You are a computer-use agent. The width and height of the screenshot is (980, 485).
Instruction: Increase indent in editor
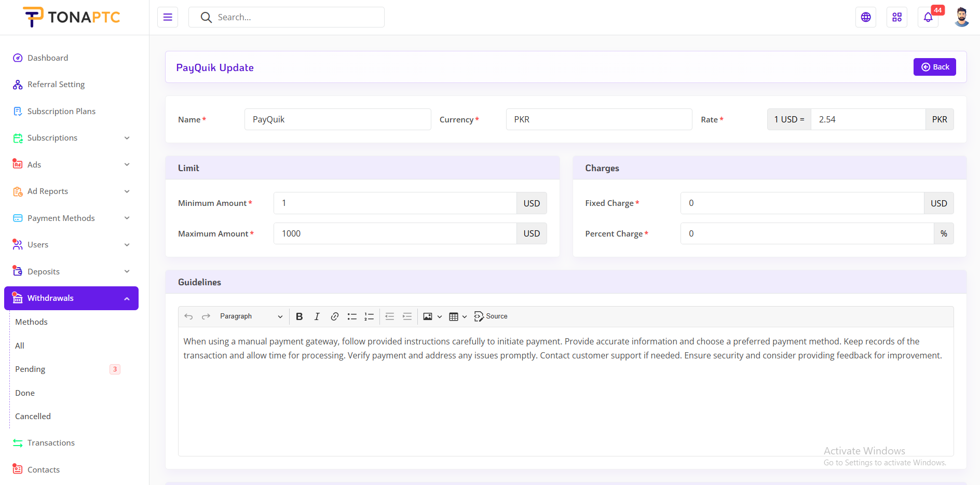pyautogui.click(x=407, y=316)
